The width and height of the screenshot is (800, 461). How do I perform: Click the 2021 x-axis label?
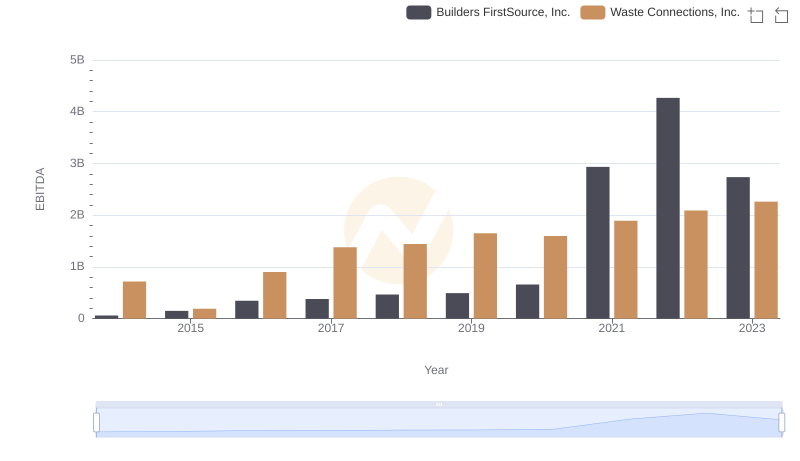click(x=612, y=328)
